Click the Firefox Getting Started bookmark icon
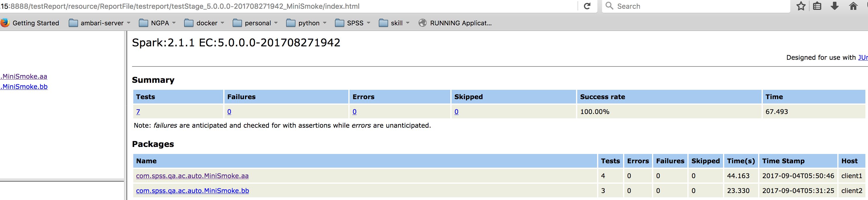 [5, 23]
